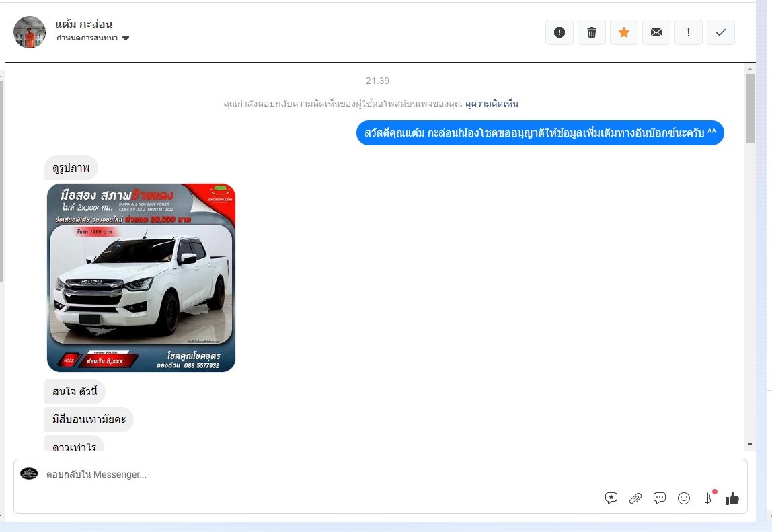Open the speech bubble quick reply icon
The width and height of the screenshot is (772, 532).
click(660, 498)
